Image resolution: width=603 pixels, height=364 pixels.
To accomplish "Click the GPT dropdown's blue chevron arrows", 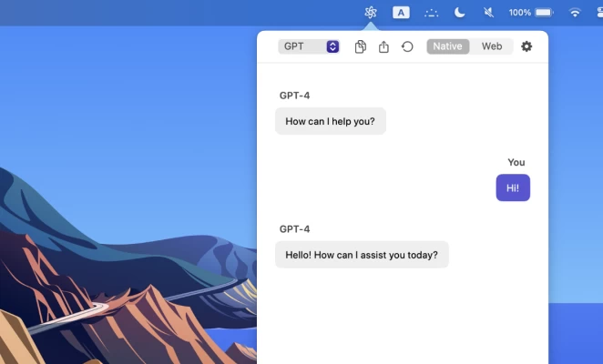I will click(332, 46).
